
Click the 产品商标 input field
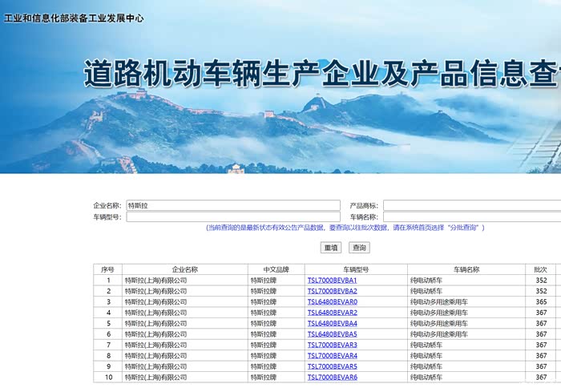(471, 205)
